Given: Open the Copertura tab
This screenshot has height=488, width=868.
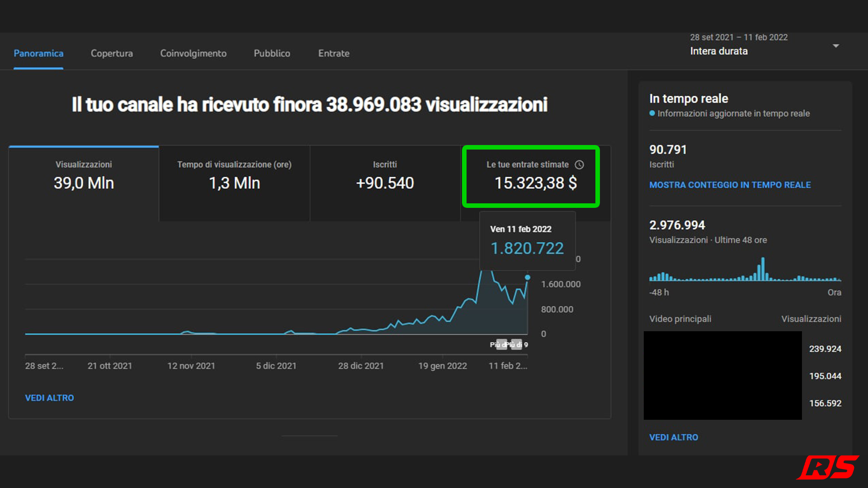Looking at the screenshot, I should pyautogui.click(x=112, y=53).
